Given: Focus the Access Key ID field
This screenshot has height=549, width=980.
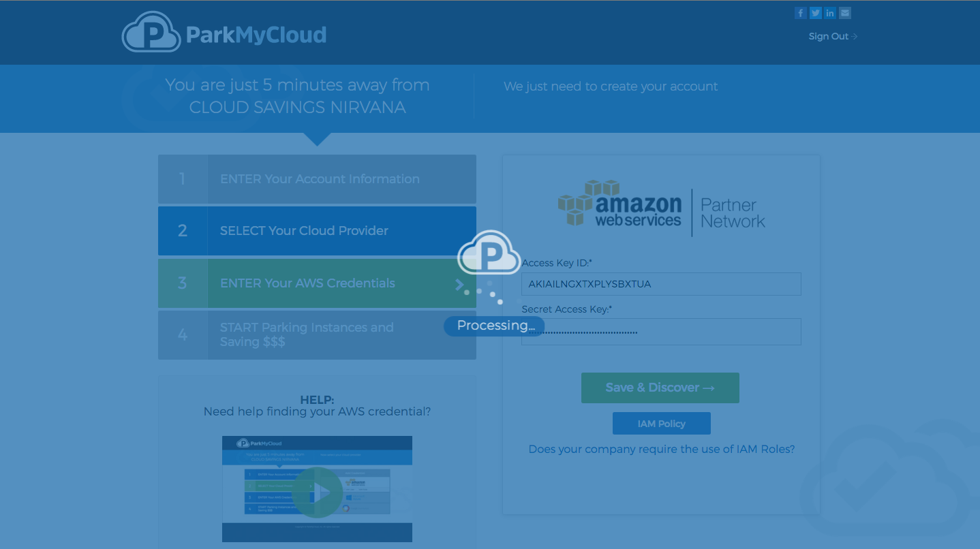Looking at the screenshot, I should coord(660,284).
